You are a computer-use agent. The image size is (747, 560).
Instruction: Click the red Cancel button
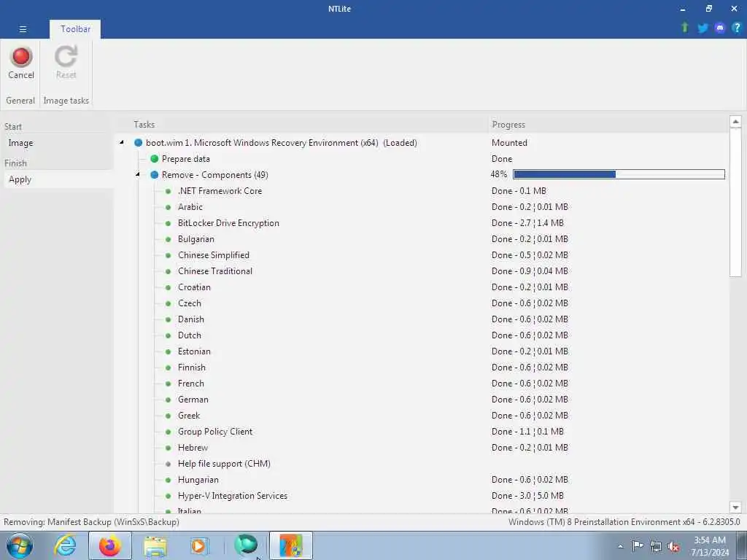(x=21, y=63)
